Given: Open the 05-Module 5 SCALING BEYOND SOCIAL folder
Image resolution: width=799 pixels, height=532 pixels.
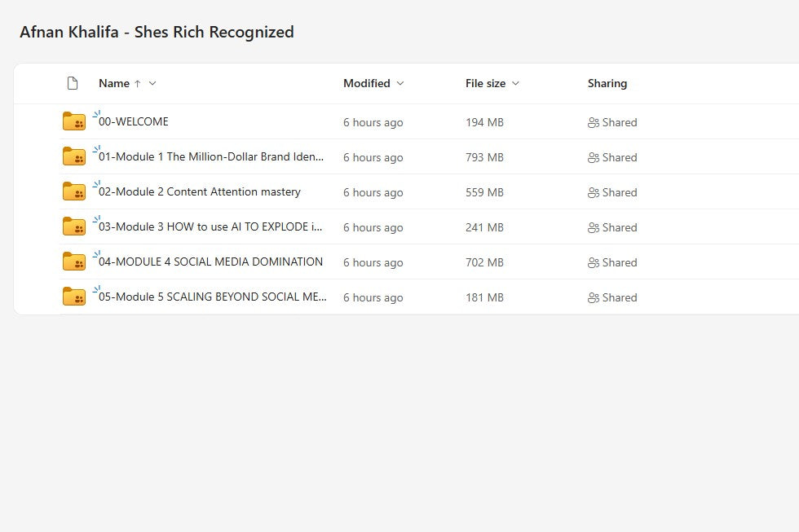Looking at the screenshot, I should 213,297.
